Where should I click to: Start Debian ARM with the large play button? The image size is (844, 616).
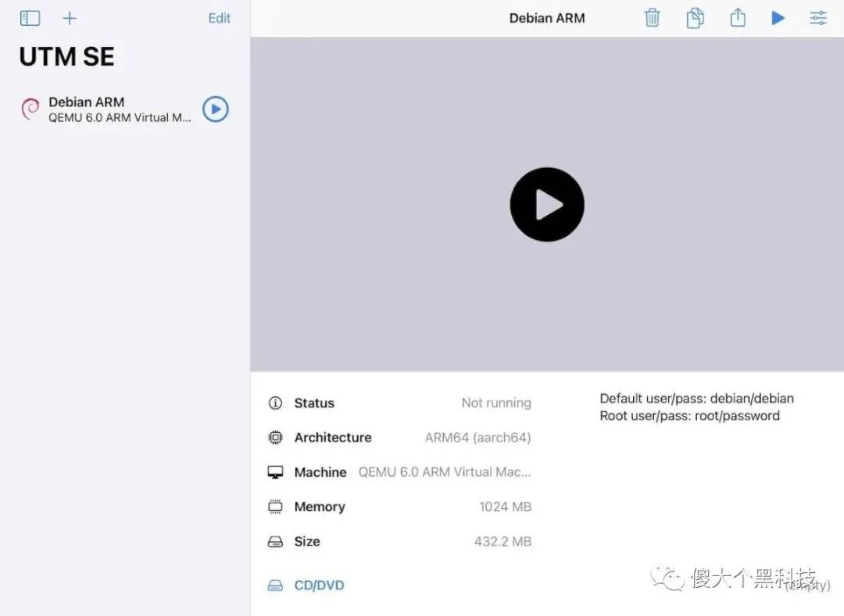pos(547,204)
